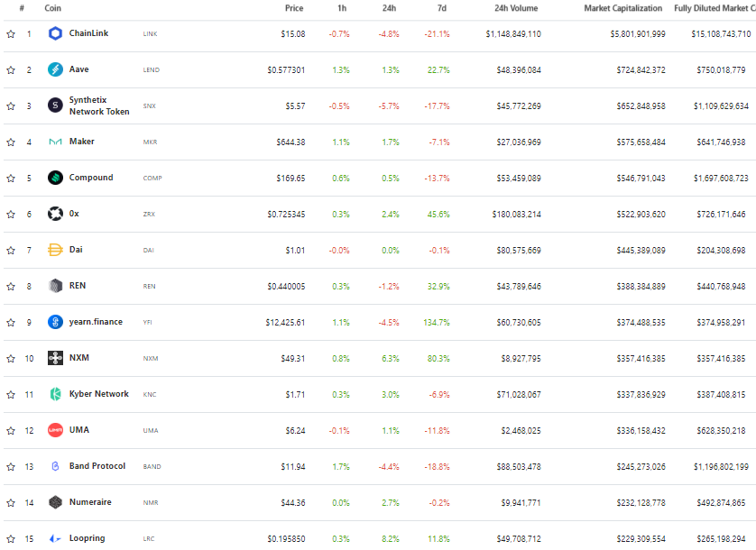The width and height of the screenshot is (756, 550).
Task: Star the REN coin row
Action: pyautogui.click(x=11, y=287)
